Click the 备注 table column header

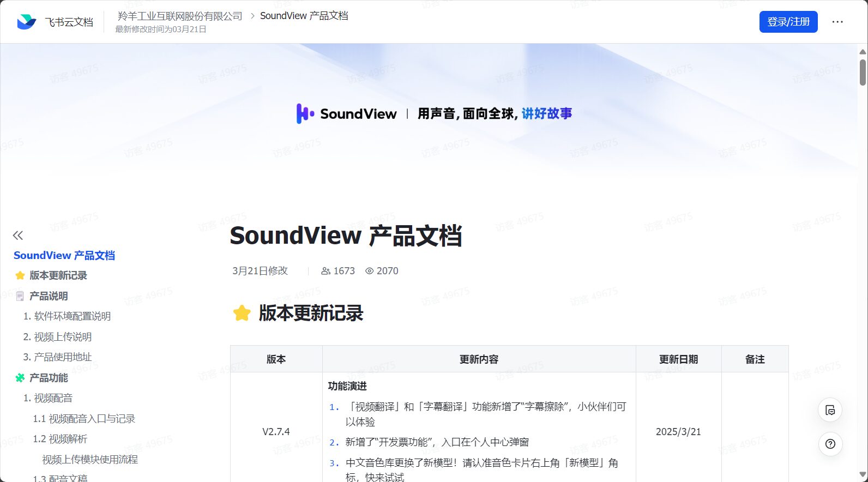pyautogui.click(x=755, y=359)
